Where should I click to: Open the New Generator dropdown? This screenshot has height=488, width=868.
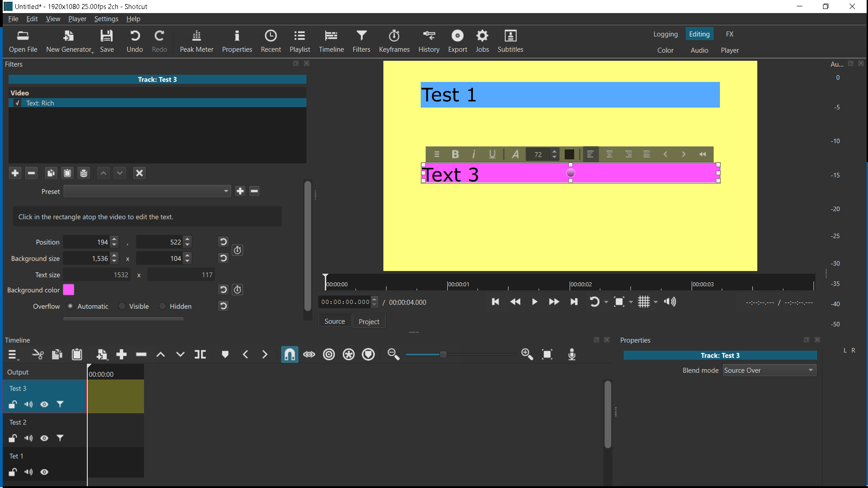(69, 41)
